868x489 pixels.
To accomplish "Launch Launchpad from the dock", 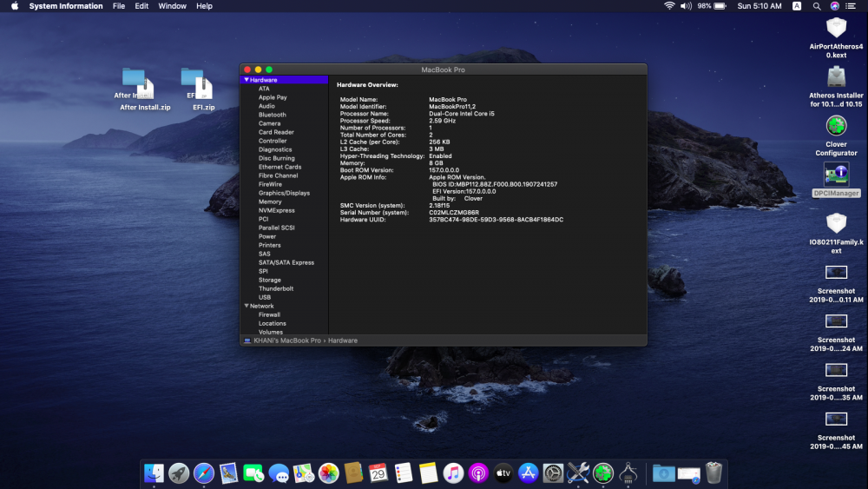I will pyautogui.click(x=179, y=473).
